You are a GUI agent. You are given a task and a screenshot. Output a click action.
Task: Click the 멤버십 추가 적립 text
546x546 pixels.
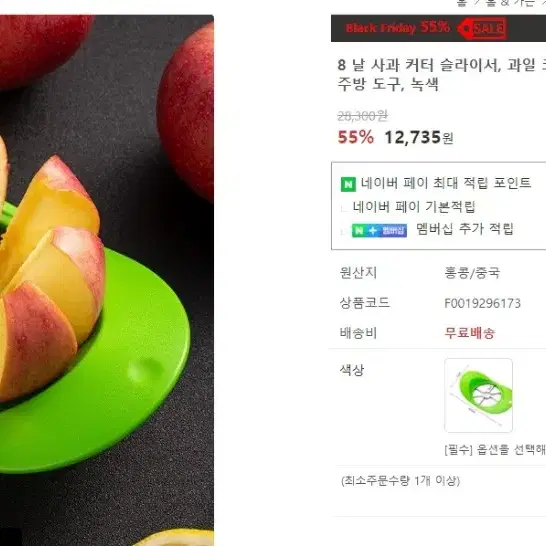(x=465, y=229)
